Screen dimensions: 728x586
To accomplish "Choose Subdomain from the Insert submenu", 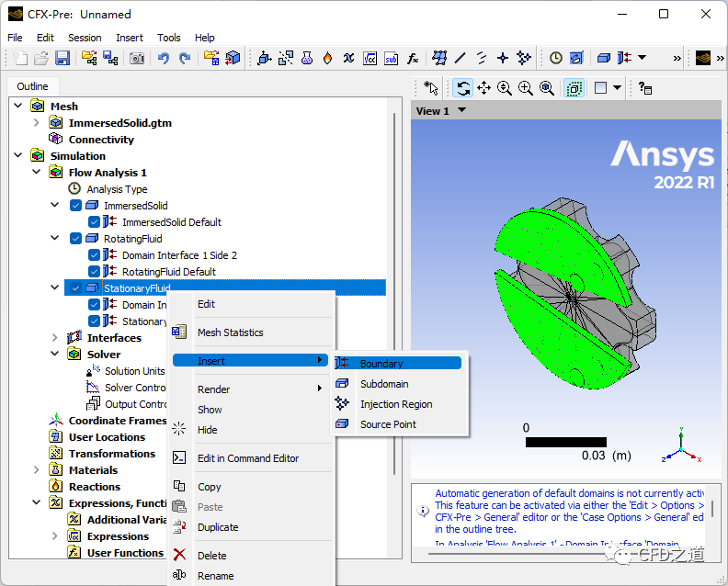I will point(397,384).
